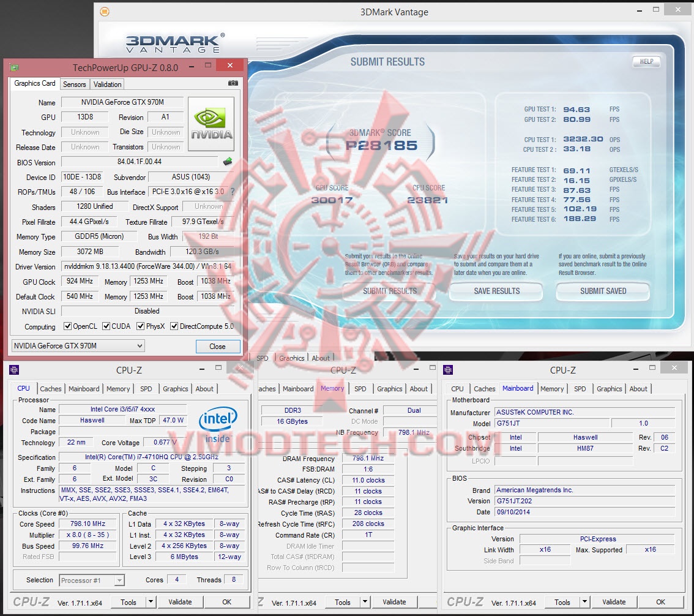Viewport: 694px width, 616px height.
Task: Click the BIOS save chip icon in GPU-Z
Action: 228,162
